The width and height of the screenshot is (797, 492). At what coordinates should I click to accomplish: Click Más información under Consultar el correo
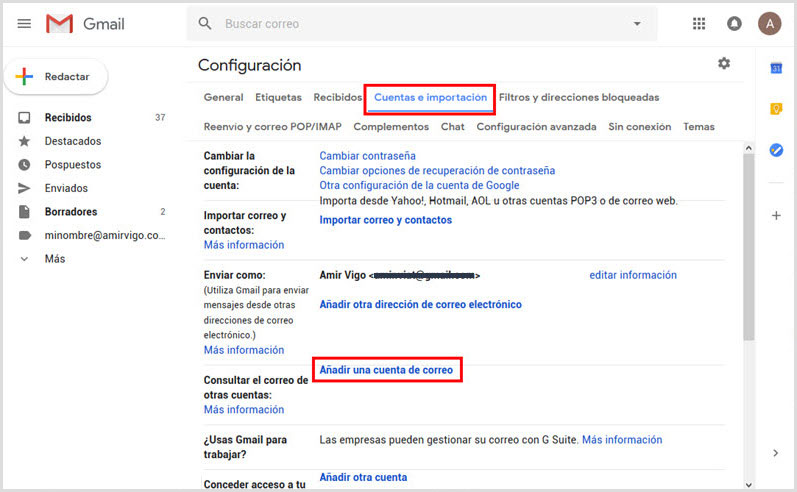(x=244, y=410)
